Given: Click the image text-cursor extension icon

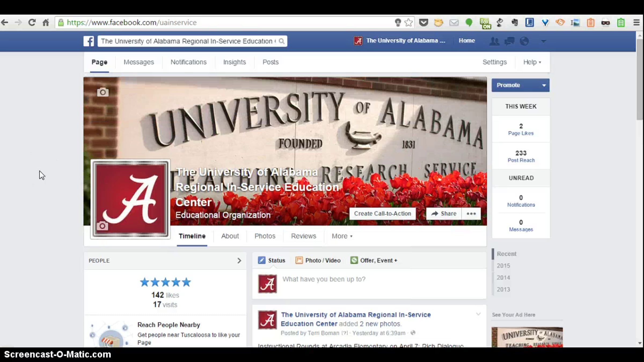Looking at the screenshot, I should point(575,23).
